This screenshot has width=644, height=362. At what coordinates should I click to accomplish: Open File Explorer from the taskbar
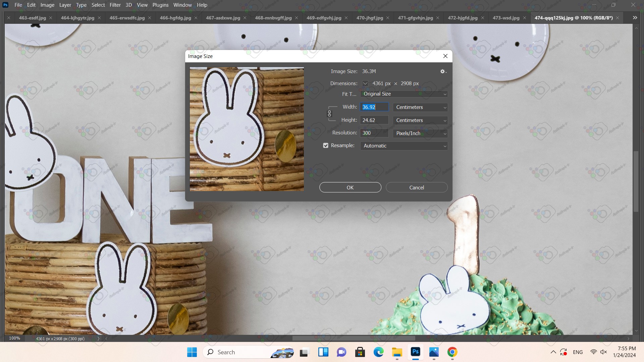coord(397,352)
